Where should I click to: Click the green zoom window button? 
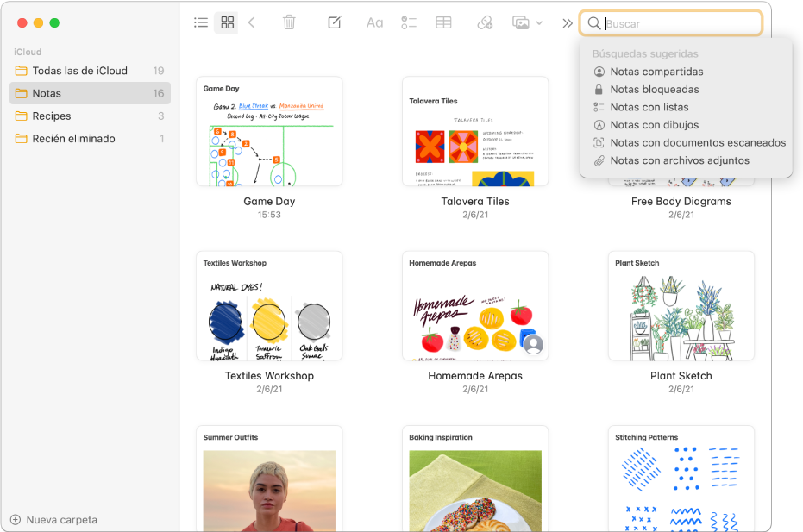(x=54, y=23)
